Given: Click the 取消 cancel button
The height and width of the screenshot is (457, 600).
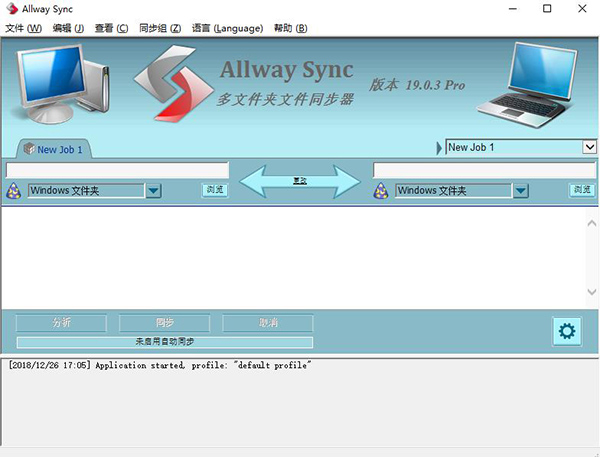Looking at the screenshot, I should [268, 323].
